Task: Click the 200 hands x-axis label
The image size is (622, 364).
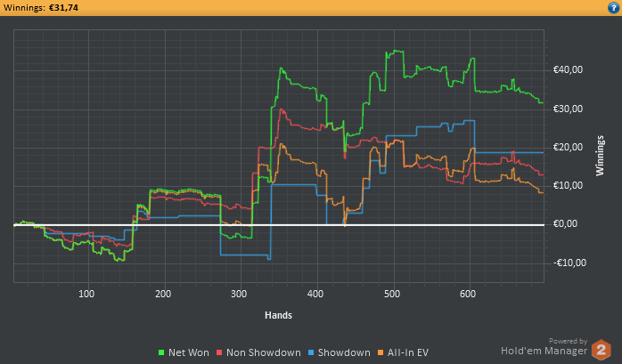Action: (x=163, y=294)
